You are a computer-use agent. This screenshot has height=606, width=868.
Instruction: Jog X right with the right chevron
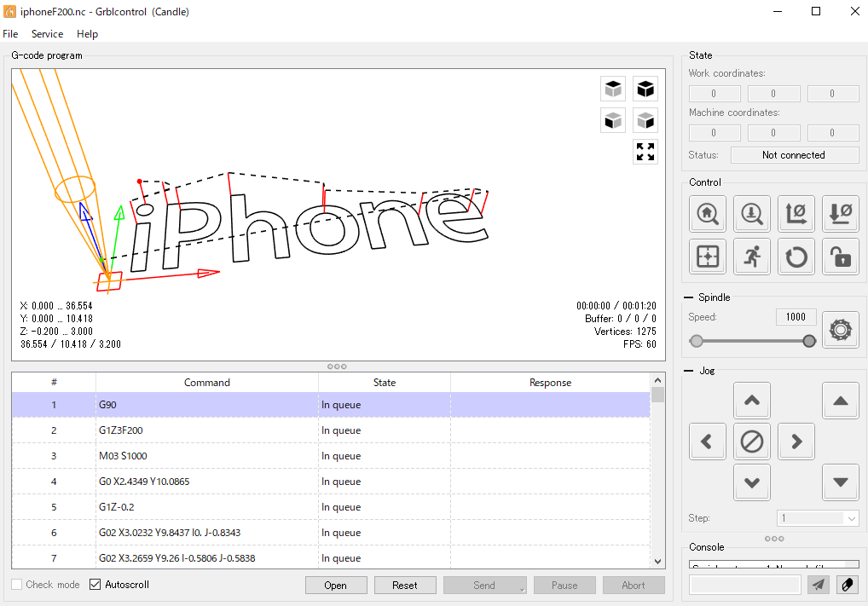[796, 442]
